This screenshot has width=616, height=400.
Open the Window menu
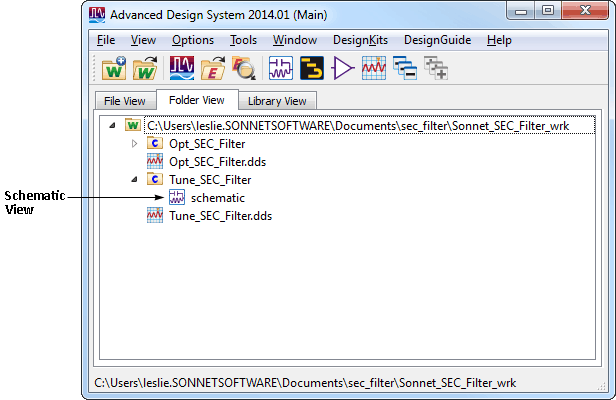click(295, 40)
